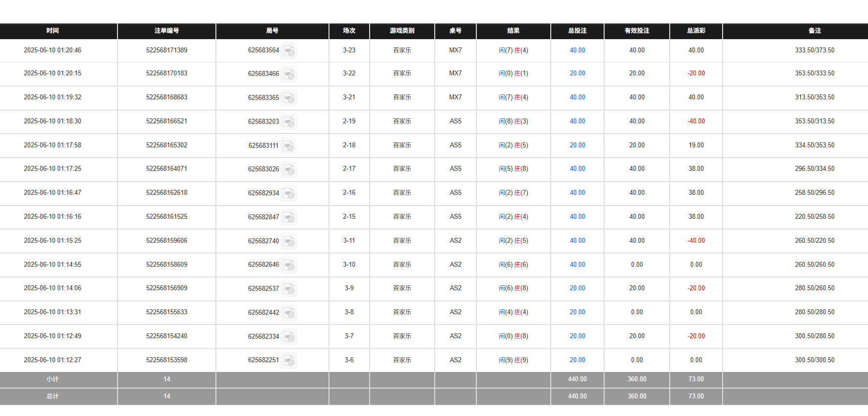The height and width of the screenshot is (416, 868).
Task: Open replay icon for round 625683111
Action: click(x=288, y=145)
